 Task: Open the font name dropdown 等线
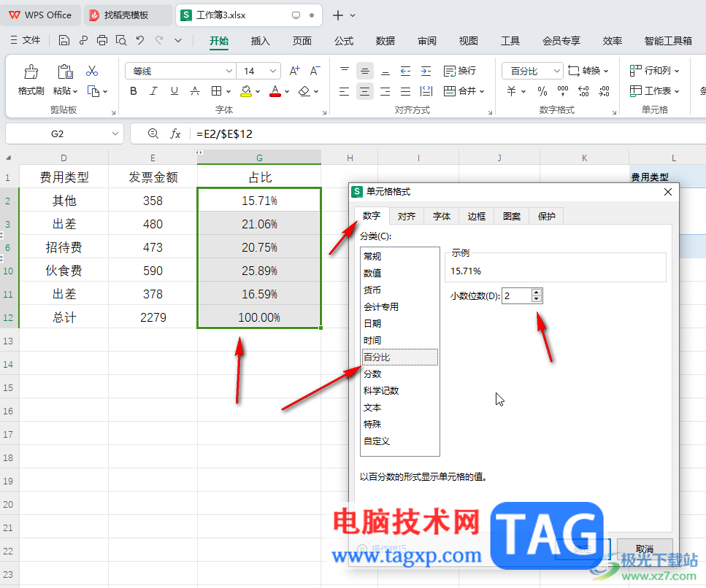pyautogui.click(x=229, y=71)
